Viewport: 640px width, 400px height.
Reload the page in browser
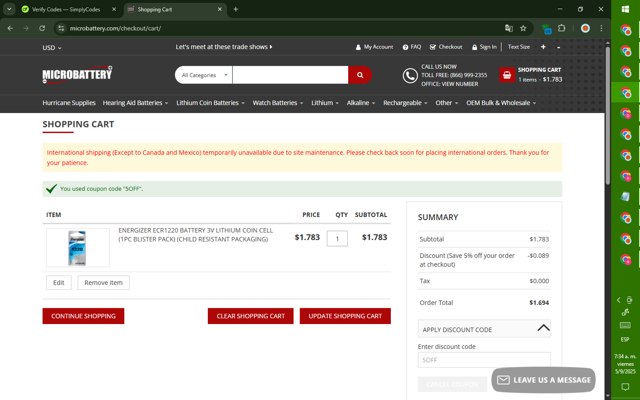[x=42, y=28]
